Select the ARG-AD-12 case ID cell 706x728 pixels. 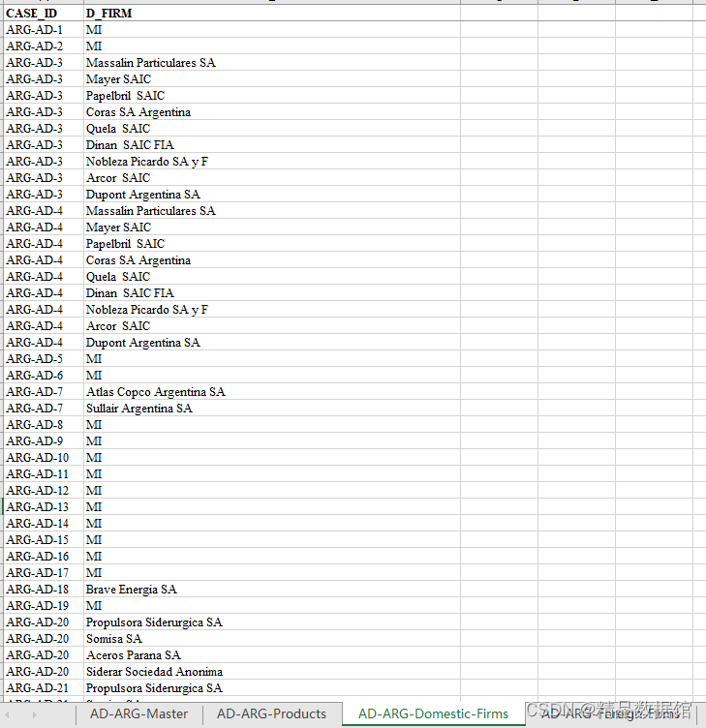(44, 491)
